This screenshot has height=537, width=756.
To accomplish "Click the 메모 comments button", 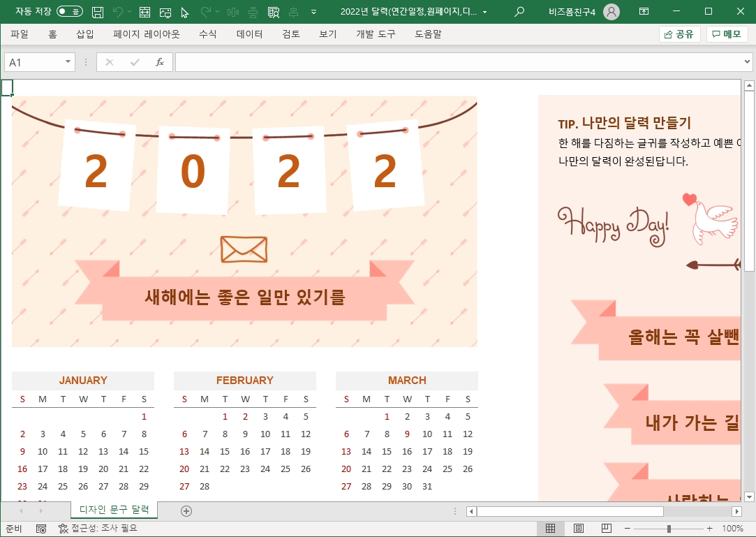I will click(727, 34).
